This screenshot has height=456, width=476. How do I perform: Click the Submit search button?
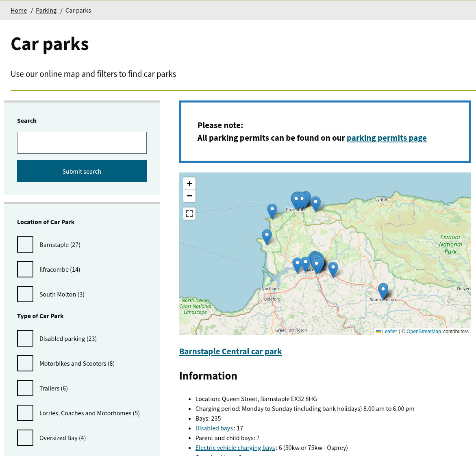[x=82, y=171]
